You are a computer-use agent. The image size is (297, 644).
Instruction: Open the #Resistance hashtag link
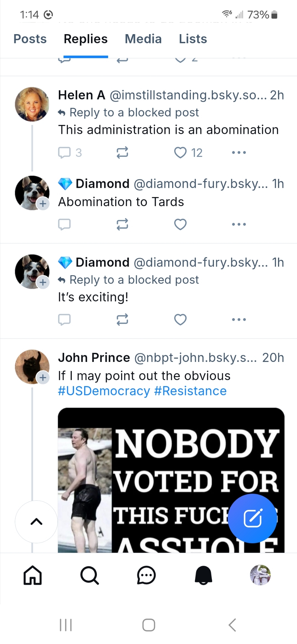point(190,391)
